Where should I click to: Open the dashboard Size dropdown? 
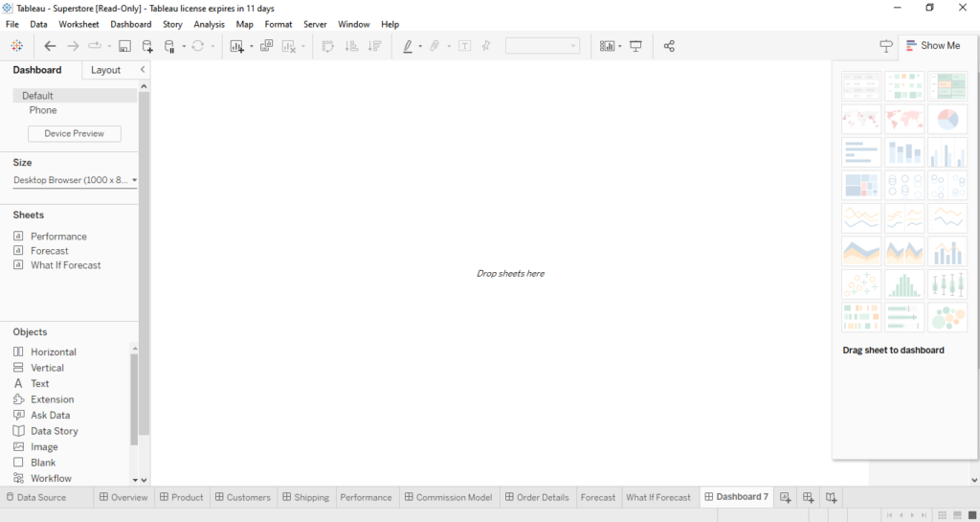[x=134, y=180]
